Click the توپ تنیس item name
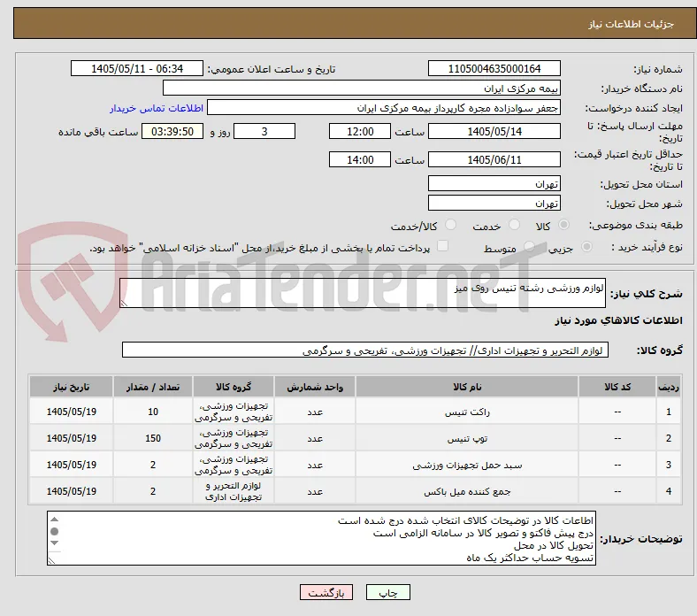Screen dimensions: 697x616 467,438
